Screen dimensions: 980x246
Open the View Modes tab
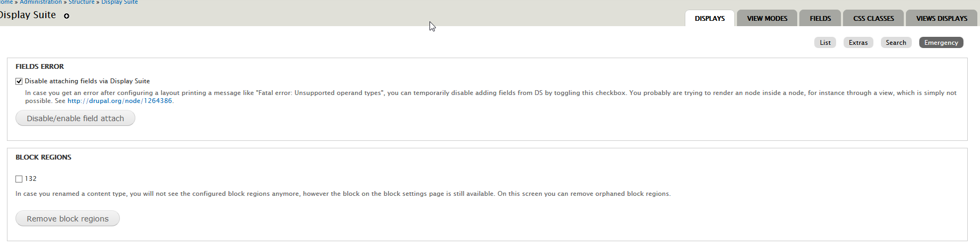[767, 19]
